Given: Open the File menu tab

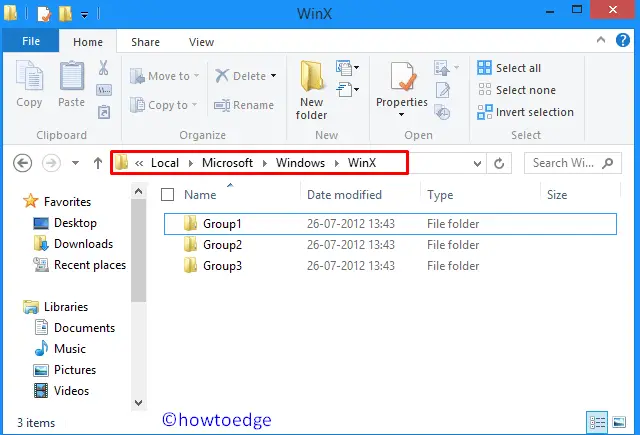Looking at the screenshot, I should click(30, 42).
